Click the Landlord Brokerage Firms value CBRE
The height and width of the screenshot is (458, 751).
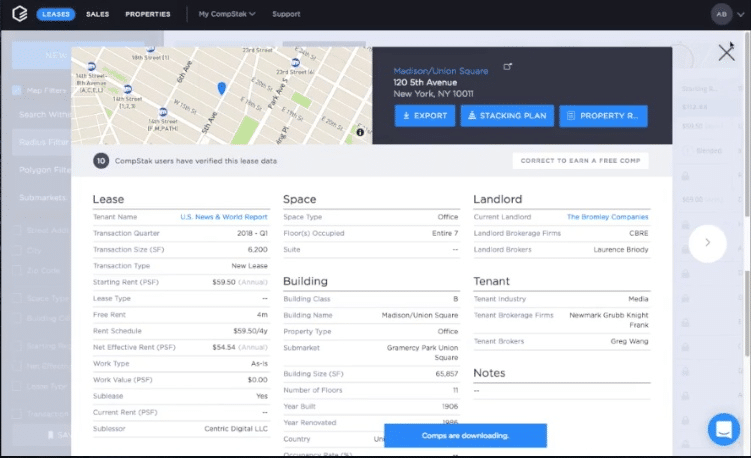[639, 233]
